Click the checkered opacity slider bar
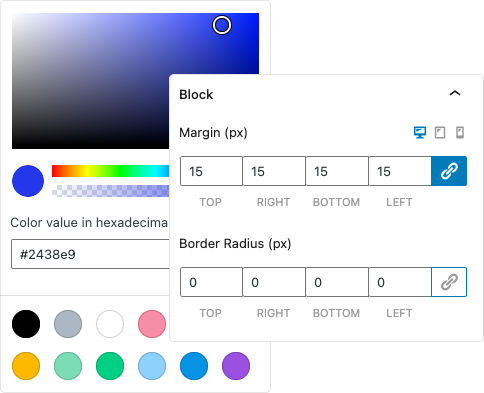This screenshot has height=393, width=484. click(111, 191)
